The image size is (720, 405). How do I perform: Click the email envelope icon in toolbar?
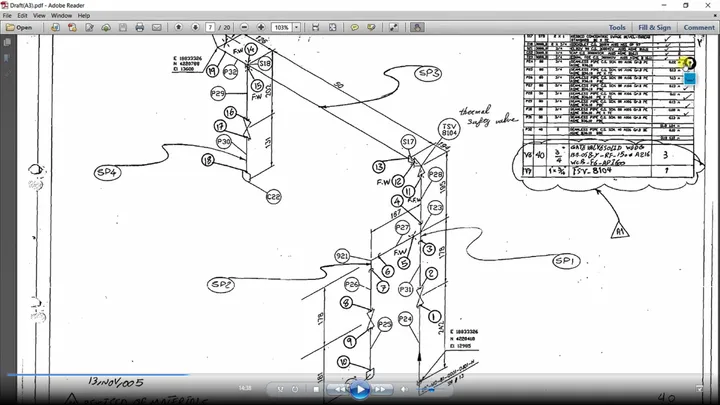point(157,28)
